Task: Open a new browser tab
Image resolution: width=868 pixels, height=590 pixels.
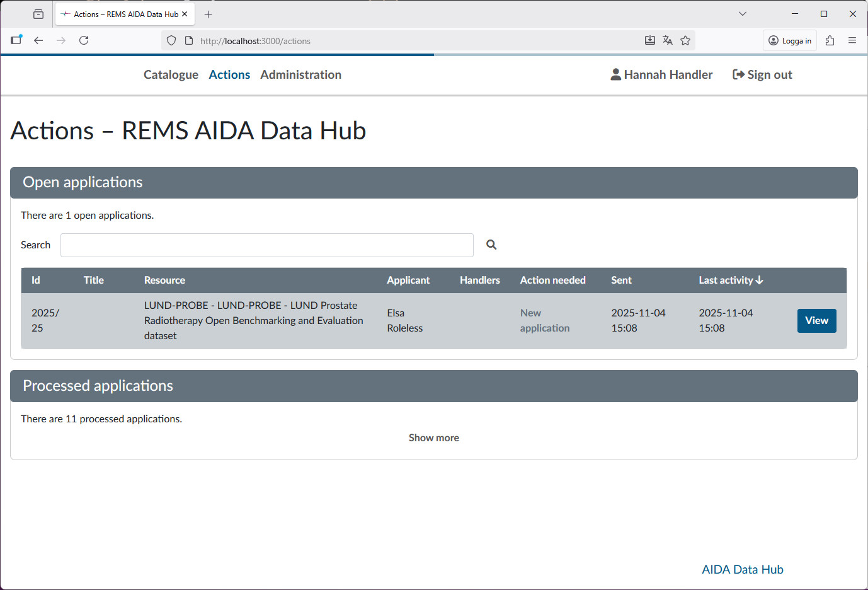Action: [x=208, y=14]
